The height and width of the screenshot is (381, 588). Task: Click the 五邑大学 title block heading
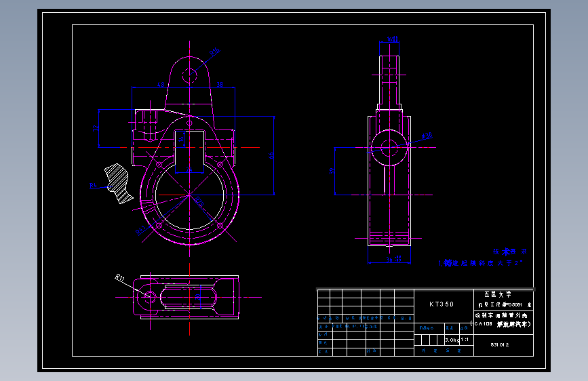(498, 294)
